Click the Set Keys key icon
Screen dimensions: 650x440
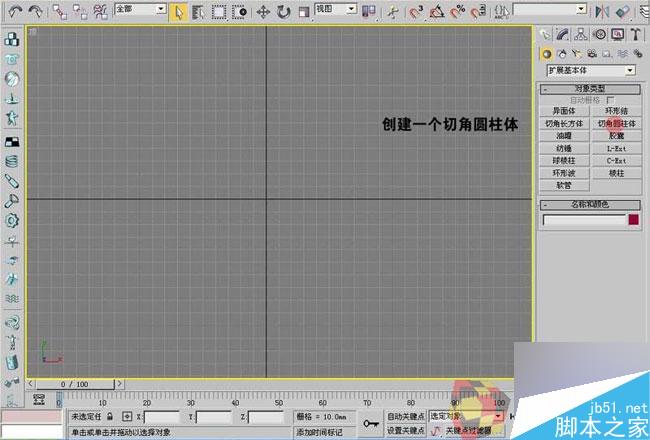point(371,423)
